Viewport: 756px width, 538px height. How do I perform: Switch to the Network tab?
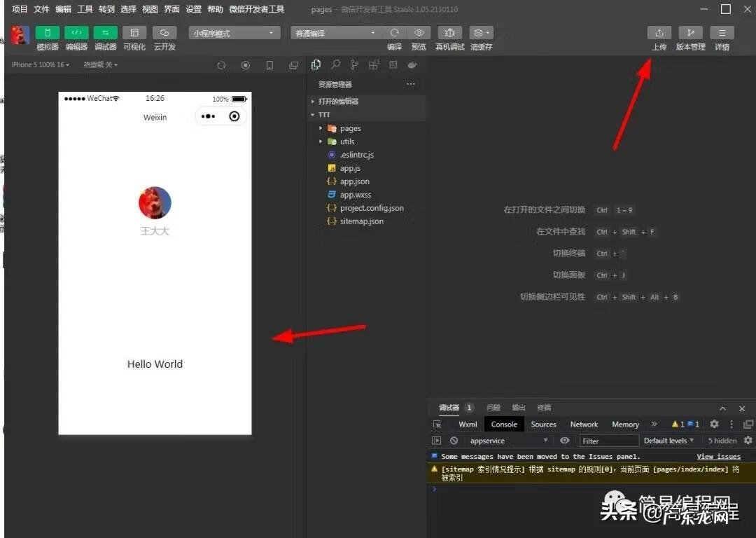pyautogui.click(x=584, y=424)
